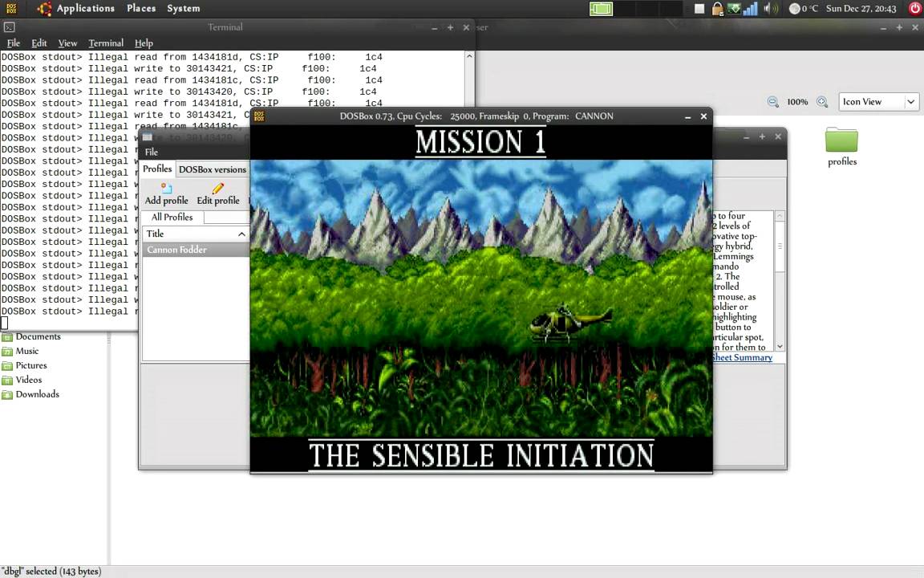Open the Applications menu in top panel

point(86,8)
